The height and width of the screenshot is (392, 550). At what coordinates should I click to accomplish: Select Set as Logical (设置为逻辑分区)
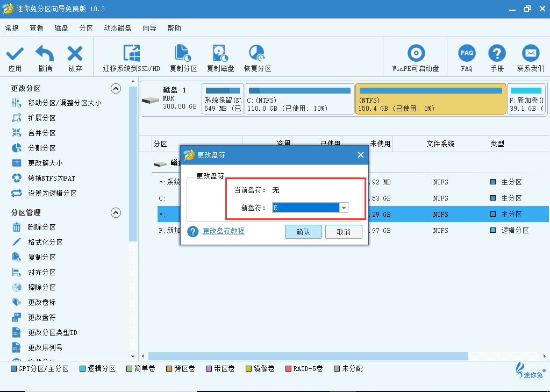click(x=44, y=194)
